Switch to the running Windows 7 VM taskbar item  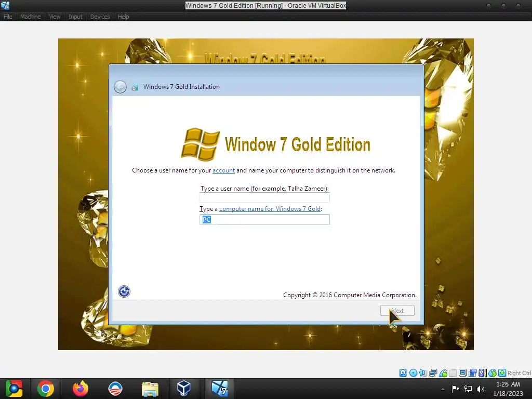pyautogui.click(x=220, y=389)
